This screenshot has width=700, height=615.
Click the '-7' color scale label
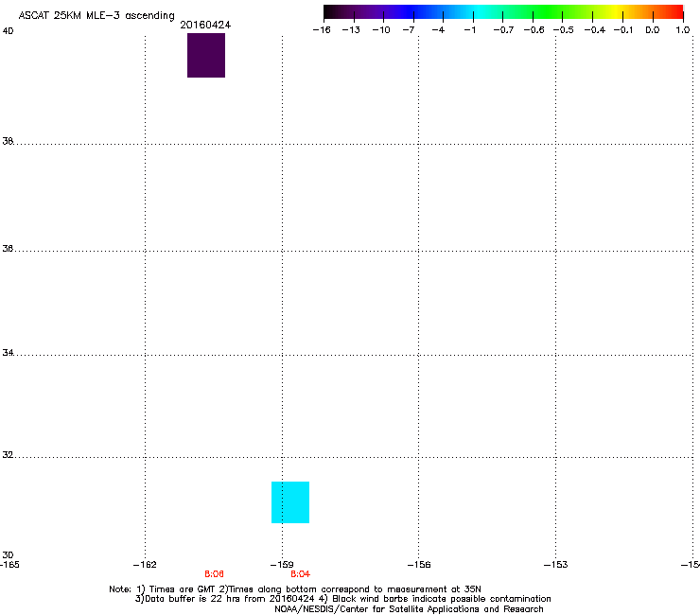(408, 30)
